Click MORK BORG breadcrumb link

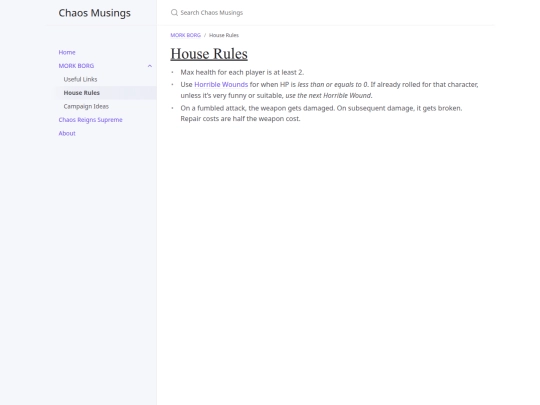185,35
